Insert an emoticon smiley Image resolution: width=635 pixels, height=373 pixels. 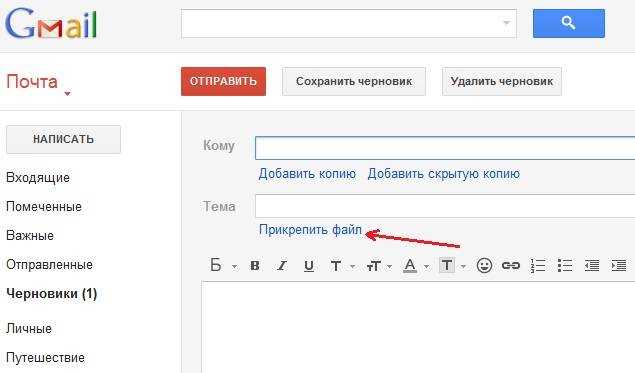pyautogui.click(x=484, y=266)
